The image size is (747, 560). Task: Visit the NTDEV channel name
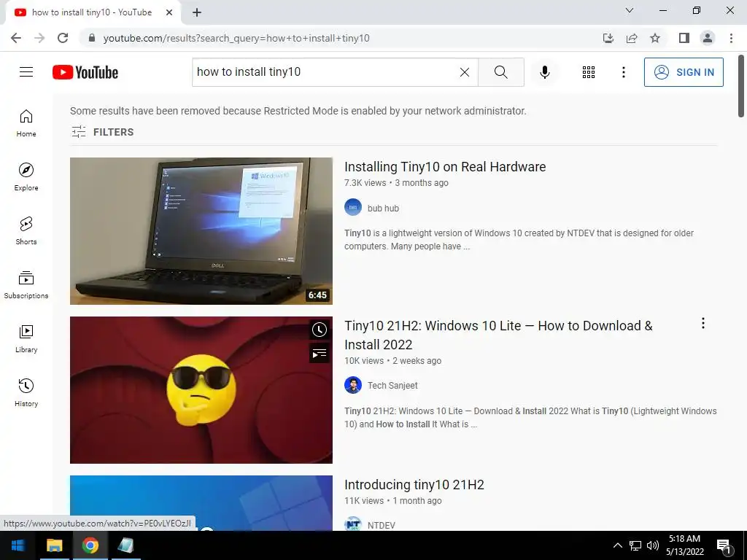tap(381, 525)
